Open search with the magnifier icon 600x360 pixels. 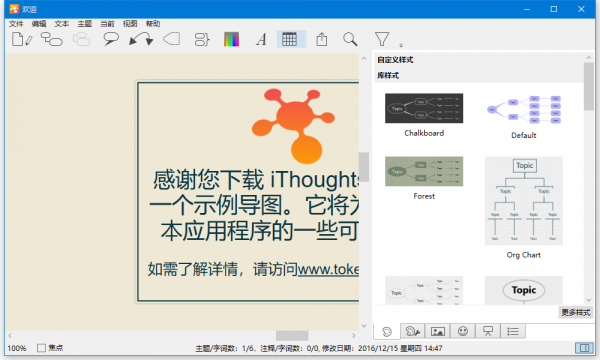pyautogui.click(x=350, y=39)
